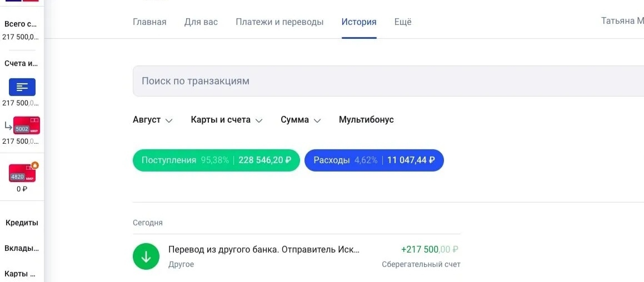644x282 pixels.
Task: Switch to the Главная tab
Action: 149,22
